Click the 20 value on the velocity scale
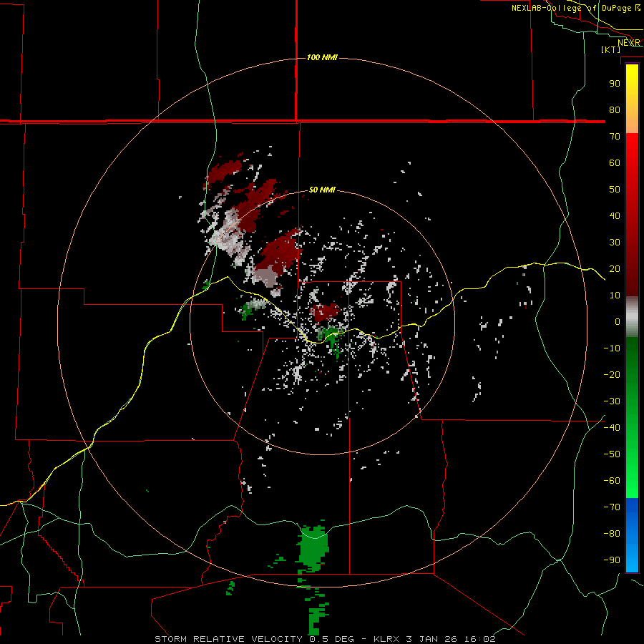Screen dimensions: 644x644 (615, 269)
